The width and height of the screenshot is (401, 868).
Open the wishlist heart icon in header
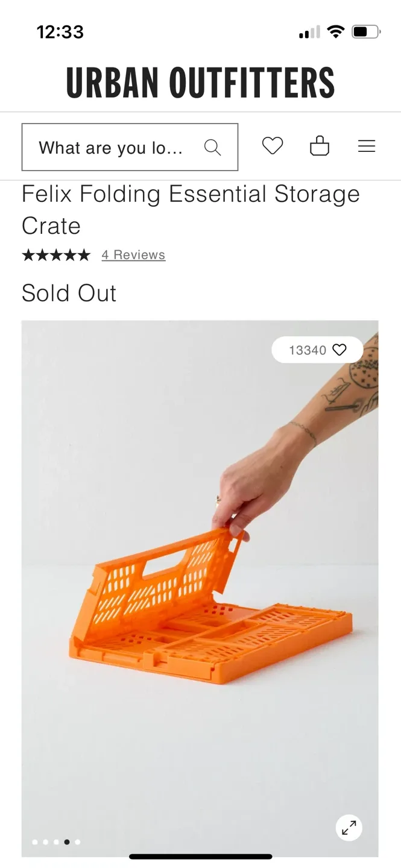click(x=273, y=146)
